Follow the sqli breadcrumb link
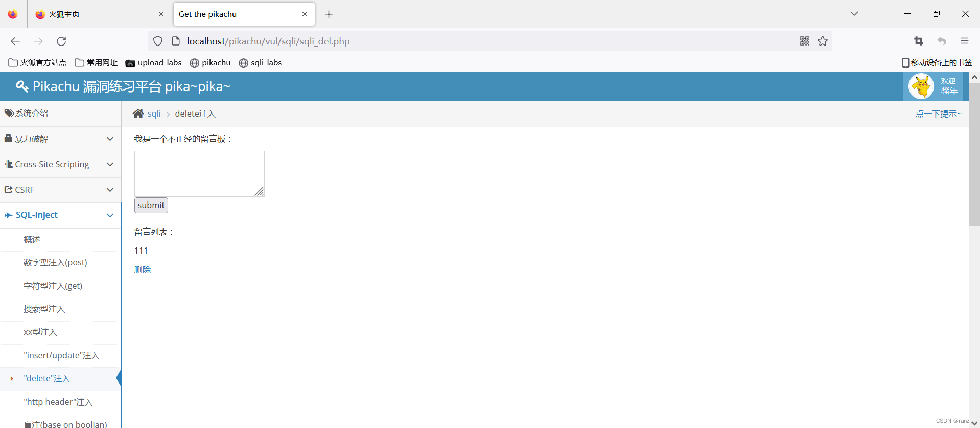The height and width of the screenshot is (428, 980). click(154, 114)
